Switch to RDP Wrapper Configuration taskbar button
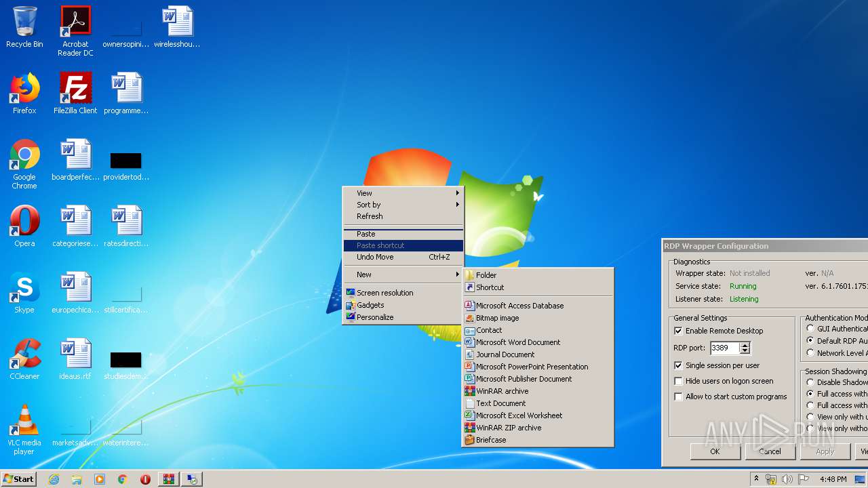 (193, 479)
